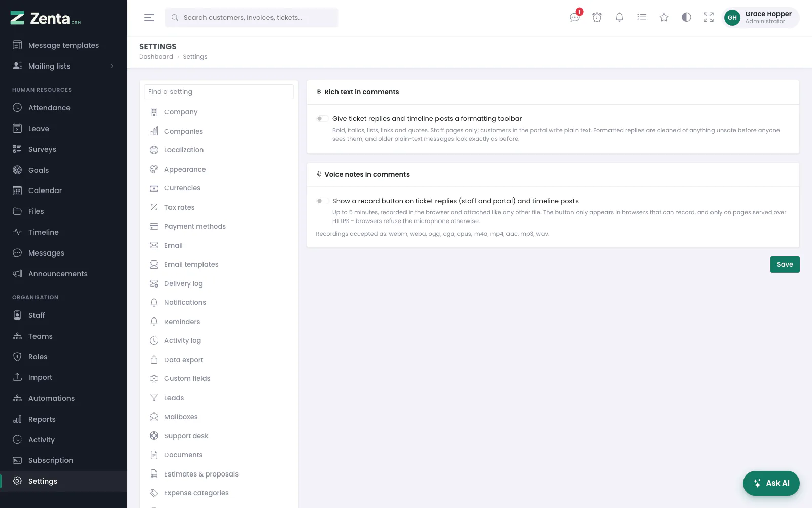The image size is (812, 508).
Task: Click the global search field
Action: tap(252, 18)
